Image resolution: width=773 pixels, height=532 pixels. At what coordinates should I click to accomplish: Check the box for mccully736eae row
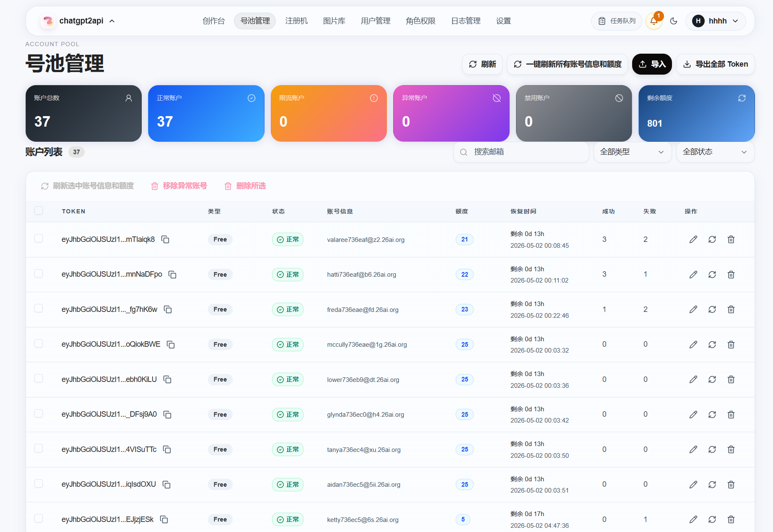(x=39, y=343)
